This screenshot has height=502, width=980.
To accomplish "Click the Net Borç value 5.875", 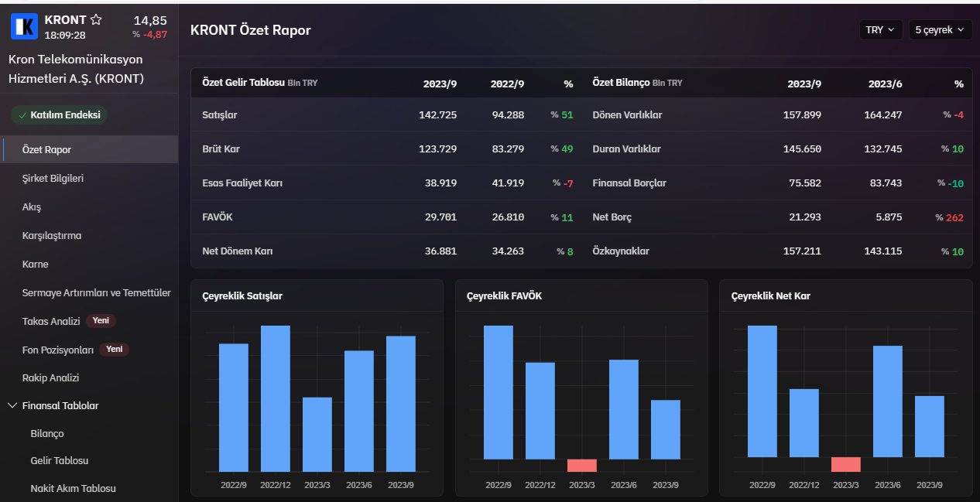I will (888, 217).
